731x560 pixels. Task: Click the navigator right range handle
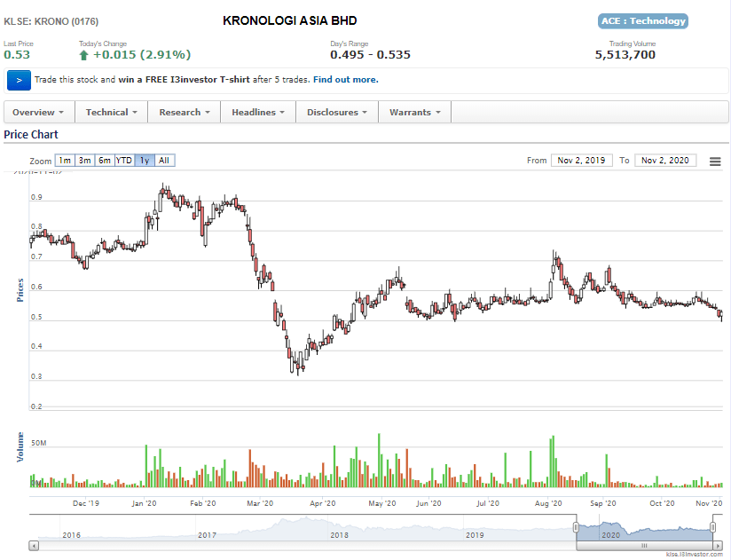[715, 528]
